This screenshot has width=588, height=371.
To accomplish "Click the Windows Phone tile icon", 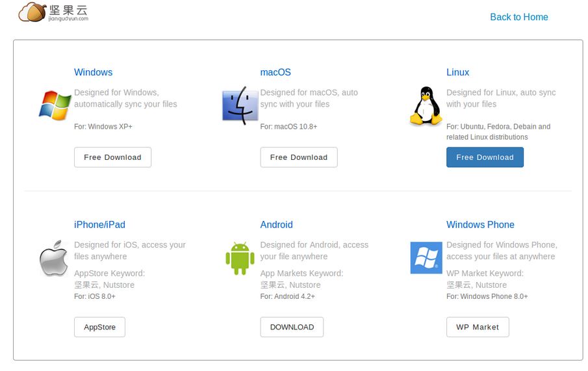I will [426, 258].
